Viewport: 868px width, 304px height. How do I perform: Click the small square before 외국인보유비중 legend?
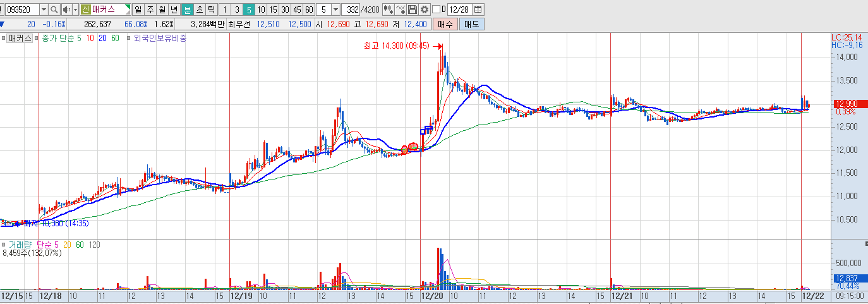point(129,38)
